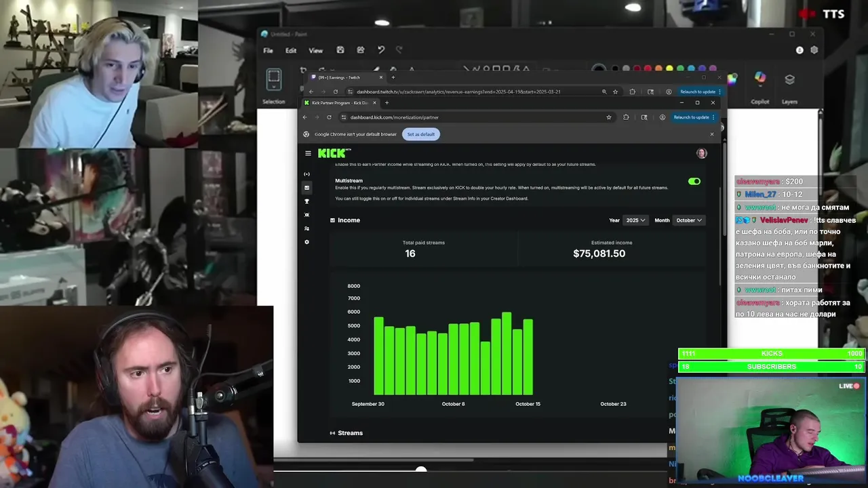Open the Year 2025 dropdown
The image size is (868, 488).
[636, 220]
